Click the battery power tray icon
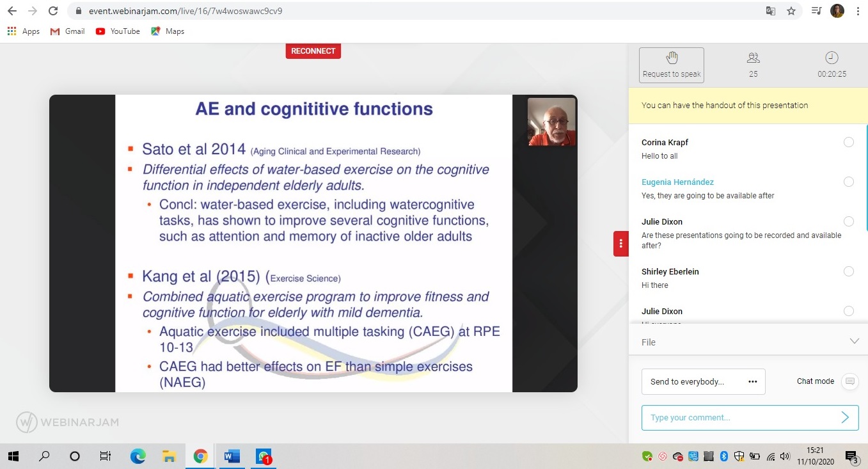The image size is (868, 469). (755, 456)
